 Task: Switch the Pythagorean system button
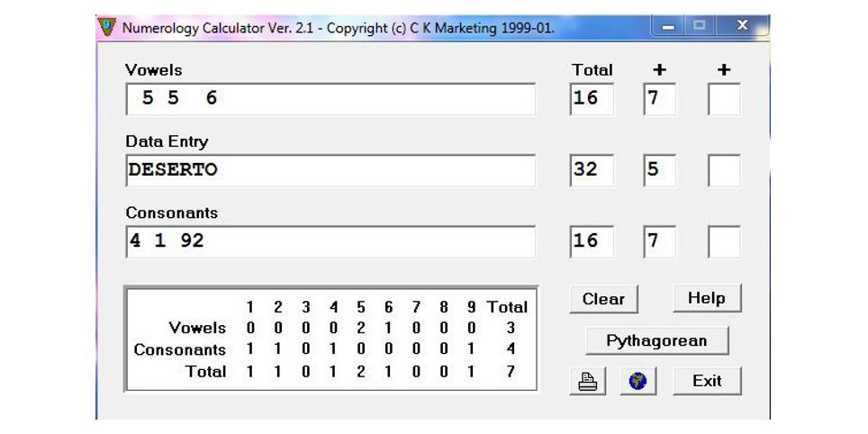pyautogui.click(x=656, y=340)
